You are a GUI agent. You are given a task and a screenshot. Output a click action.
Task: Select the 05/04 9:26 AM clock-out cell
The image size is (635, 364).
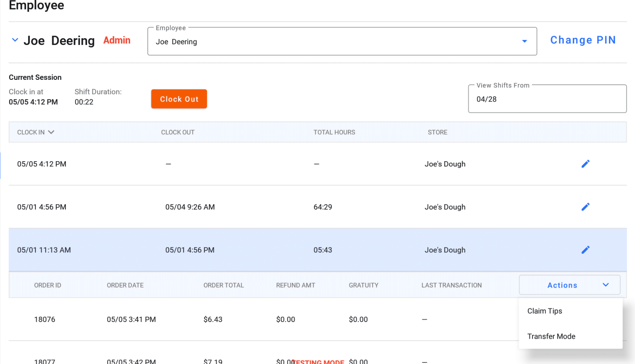[190, 207]
